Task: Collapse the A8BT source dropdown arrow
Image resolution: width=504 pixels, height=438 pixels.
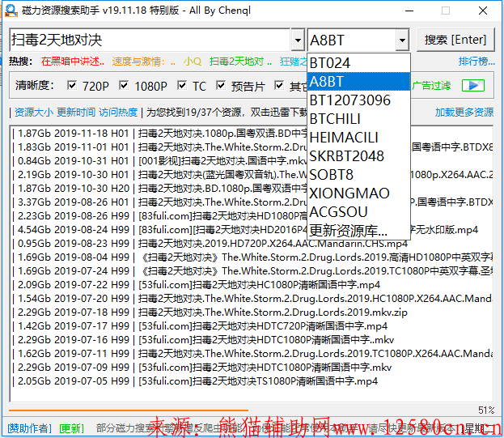Action: 402,40
